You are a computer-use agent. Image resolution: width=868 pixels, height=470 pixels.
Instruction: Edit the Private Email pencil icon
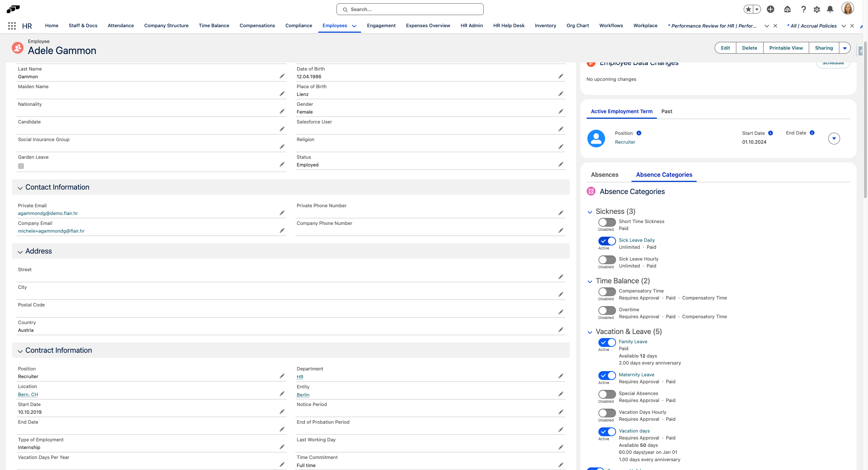click(282, 213)
